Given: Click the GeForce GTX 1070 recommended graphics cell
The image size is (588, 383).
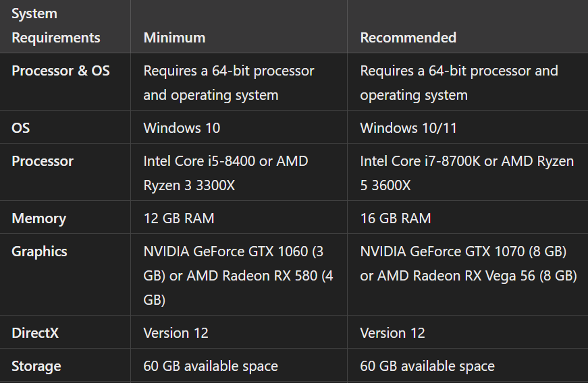Looking at the screenshot, I should pos(468,263).
